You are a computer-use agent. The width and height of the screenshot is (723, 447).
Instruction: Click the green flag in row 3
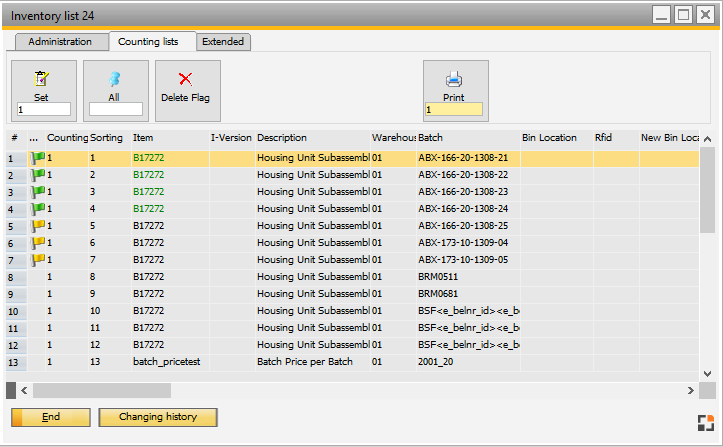tap(38, 192)
